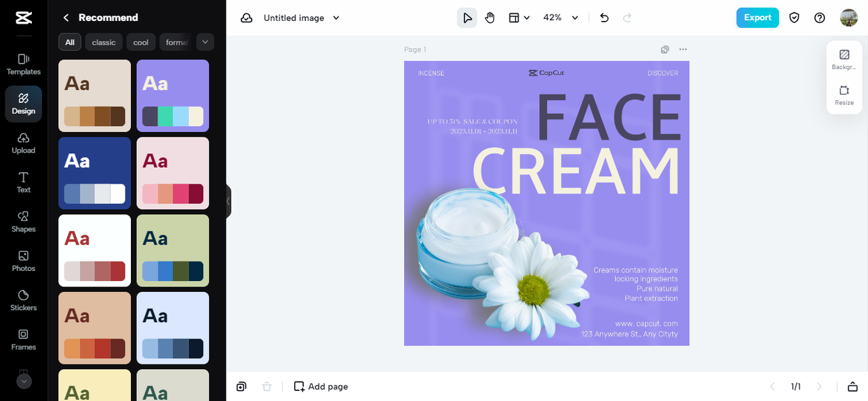868x401 pixels.
Task: Select the UP TO 51% SALE & COUPON text
Action: point(473,122)
